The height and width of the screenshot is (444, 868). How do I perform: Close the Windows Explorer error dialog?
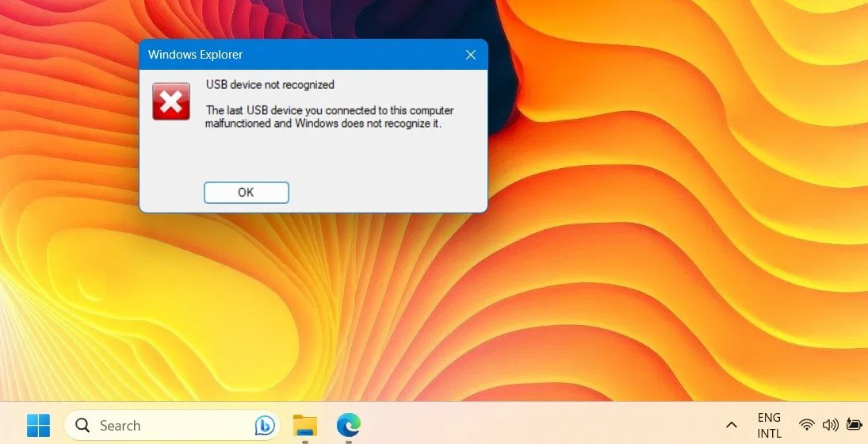(471, 54)
